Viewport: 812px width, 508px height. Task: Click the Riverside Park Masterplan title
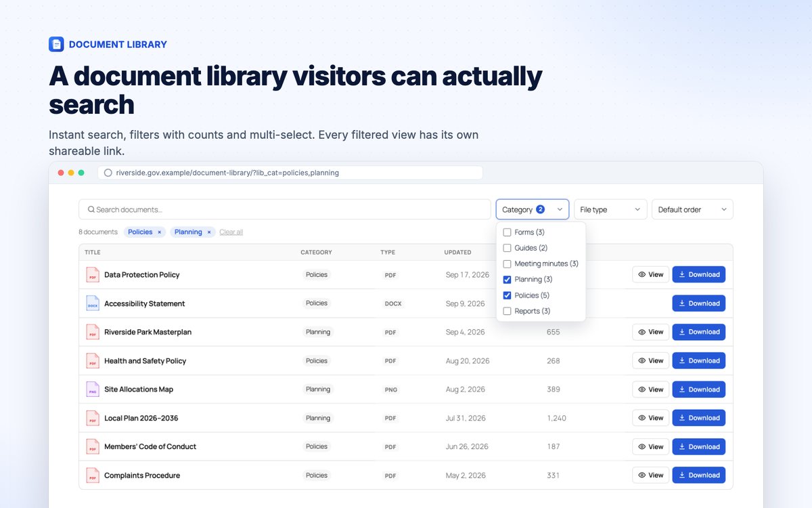tap(148, 332)
